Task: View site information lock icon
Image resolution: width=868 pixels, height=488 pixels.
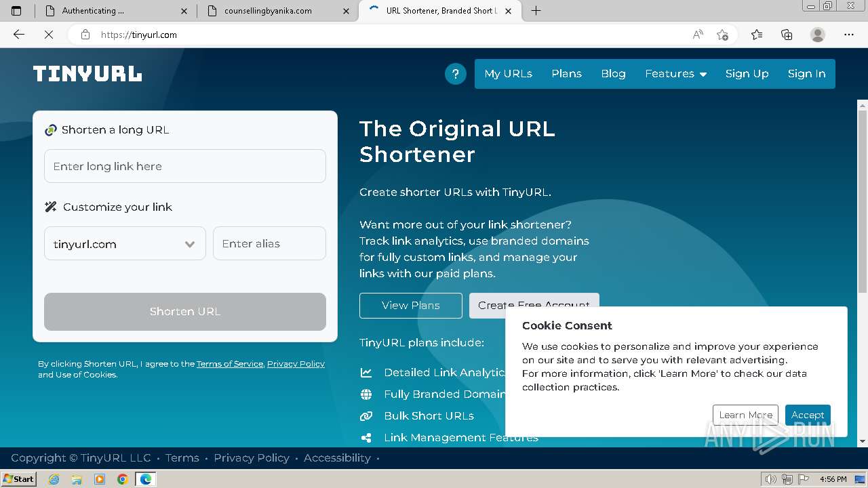Action: tap(85, 35)
